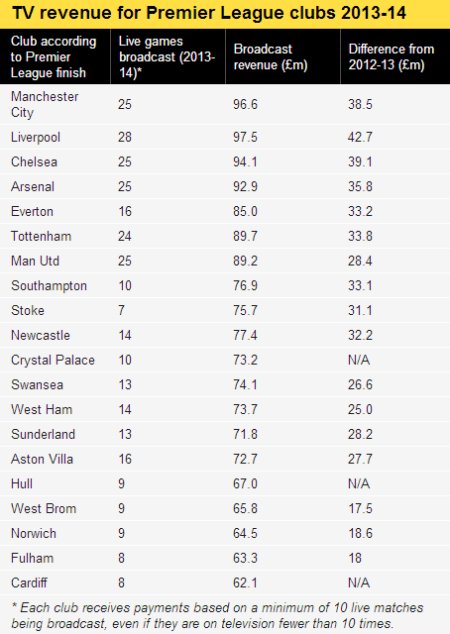The width and height of the screenshot is (450, 634).
Task: Select the Chelsea club name cell
Action: 34,162
